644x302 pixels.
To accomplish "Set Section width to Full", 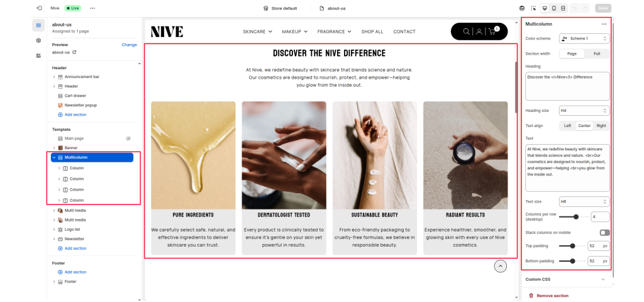I will click(x=597, y=54).
